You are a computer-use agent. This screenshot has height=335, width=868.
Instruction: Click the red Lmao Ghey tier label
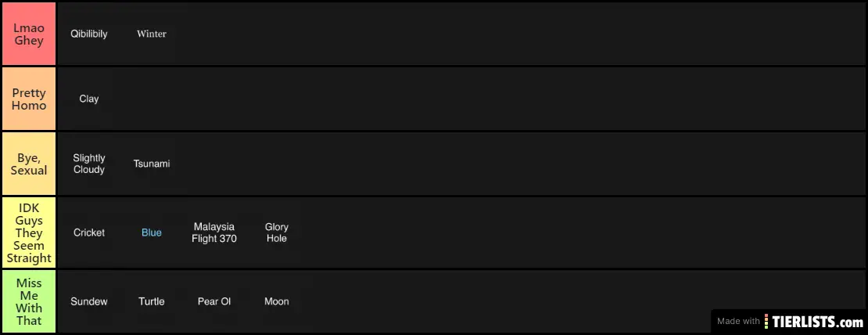pyautogui.click(x=29, y=34)
